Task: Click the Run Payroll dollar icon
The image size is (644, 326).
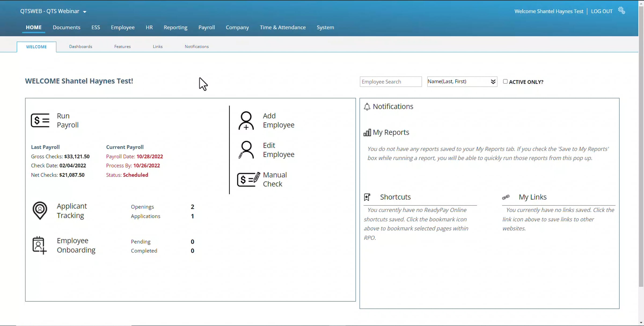Action: click(x=40, y=120)
